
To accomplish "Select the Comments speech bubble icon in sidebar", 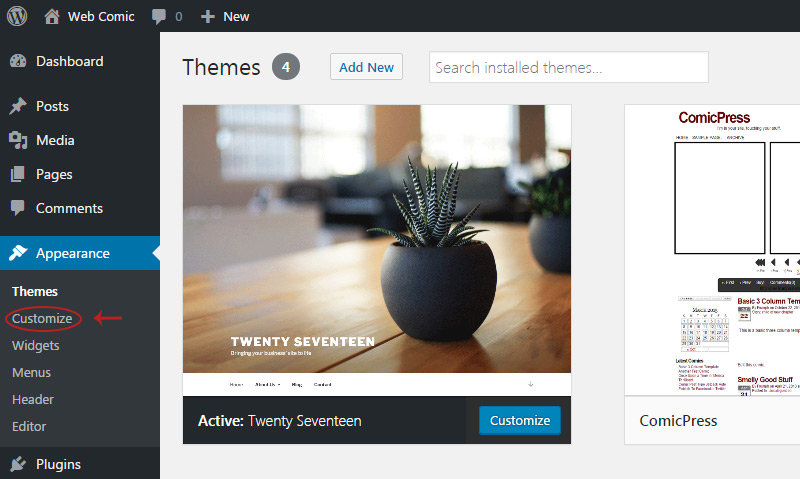I will (x=18, y=208).
